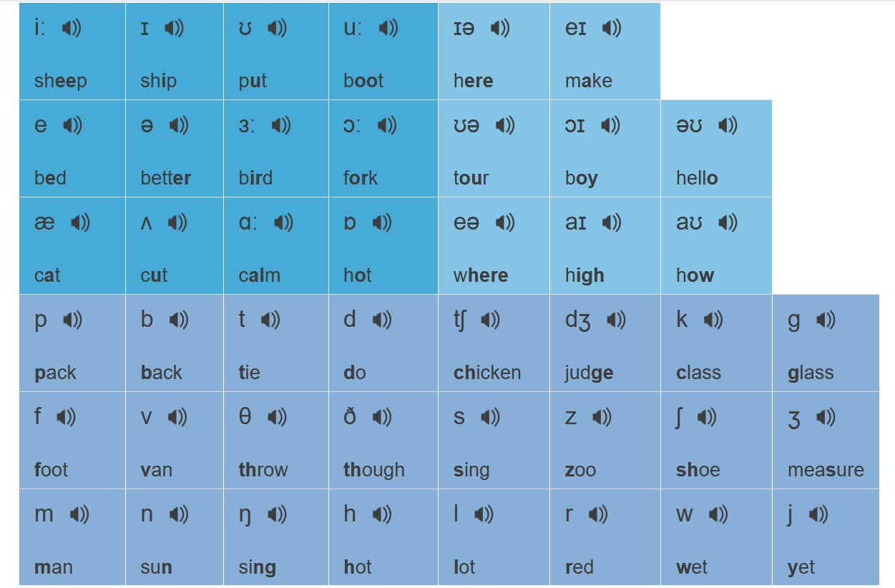Click the example word 'judge'

point(589,373)
